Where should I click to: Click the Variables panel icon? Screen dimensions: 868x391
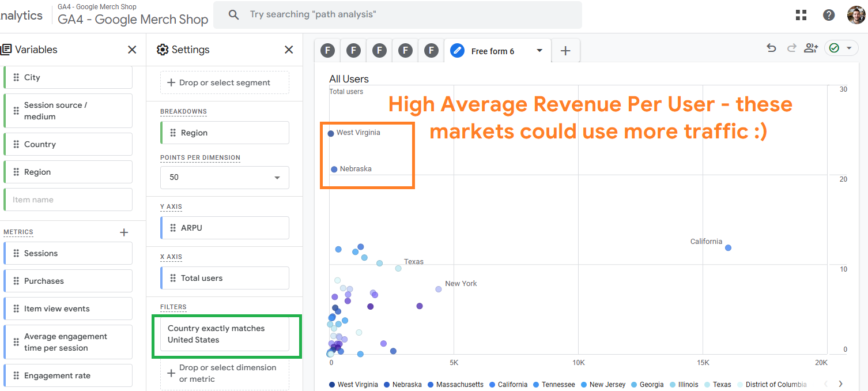click(x=6, y=50)
